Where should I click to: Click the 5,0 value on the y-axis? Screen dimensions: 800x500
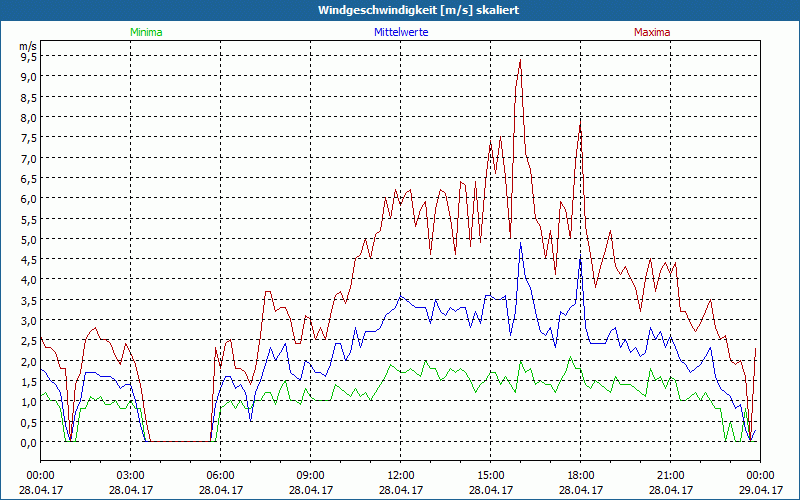click(x=29, y=239)
